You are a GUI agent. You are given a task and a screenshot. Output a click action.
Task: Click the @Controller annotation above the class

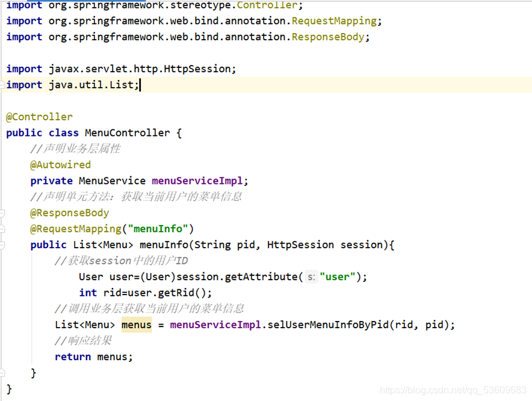point(39,117)
